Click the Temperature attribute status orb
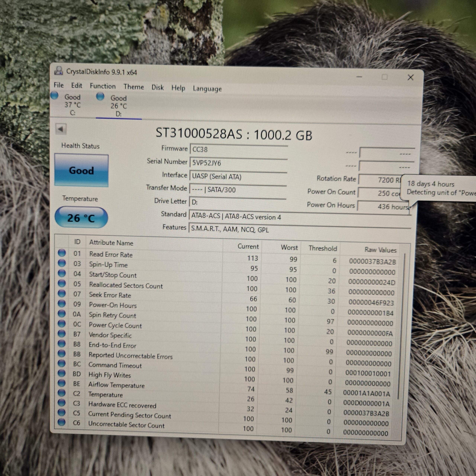The image size is (476, 476). pyautogui.click(x=62, y=393)
